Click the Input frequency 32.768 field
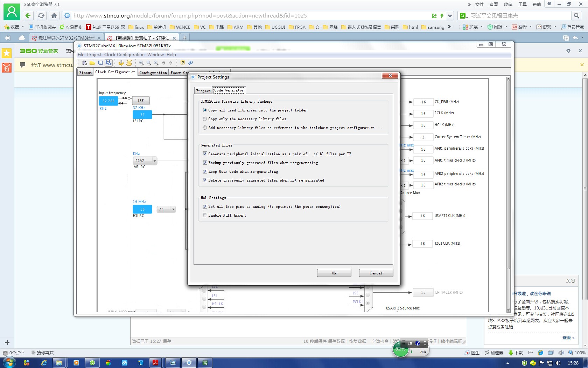The height and width of the screenshot is (368, 588). tap(108, 101)
